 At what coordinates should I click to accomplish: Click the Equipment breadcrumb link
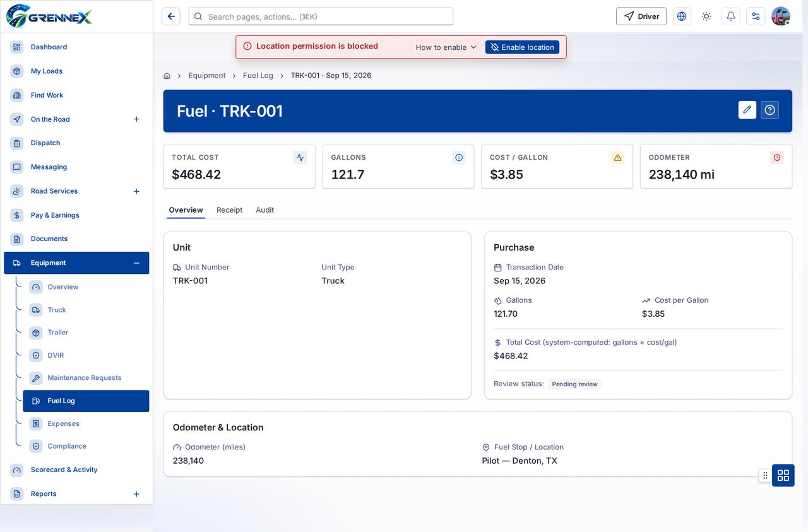207,76
